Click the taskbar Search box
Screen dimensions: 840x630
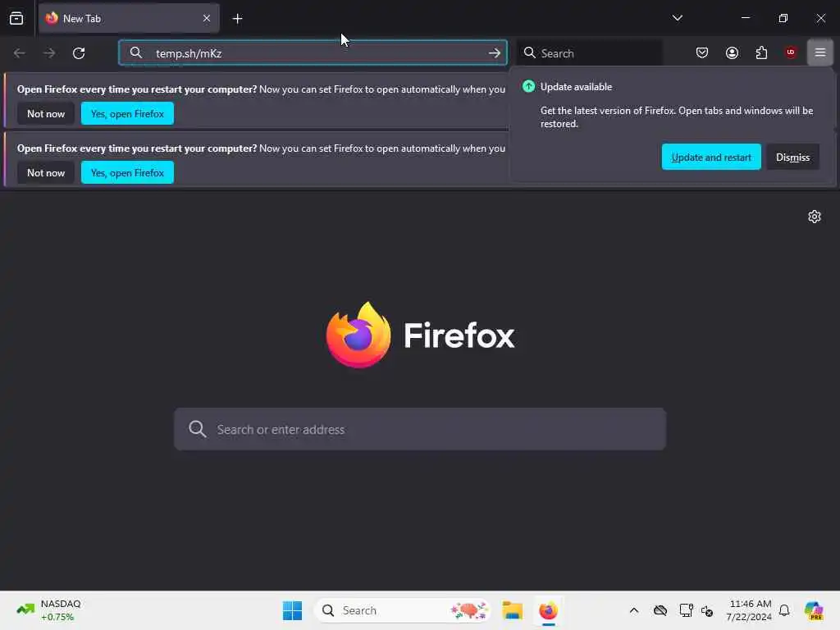(x=403, y=610)
